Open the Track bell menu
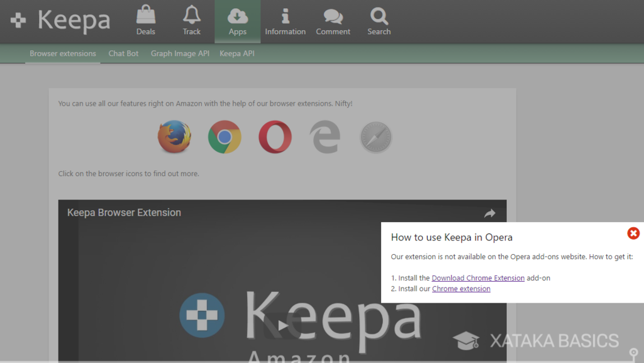The image size is (644, 363). click(x=192, y=21)
